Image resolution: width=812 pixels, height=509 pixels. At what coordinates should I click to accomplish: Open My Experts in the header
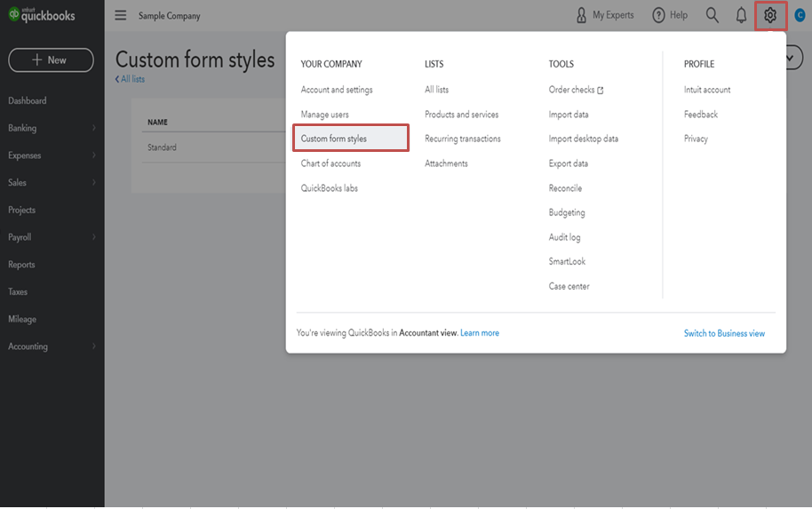click(x=605, y=15)
